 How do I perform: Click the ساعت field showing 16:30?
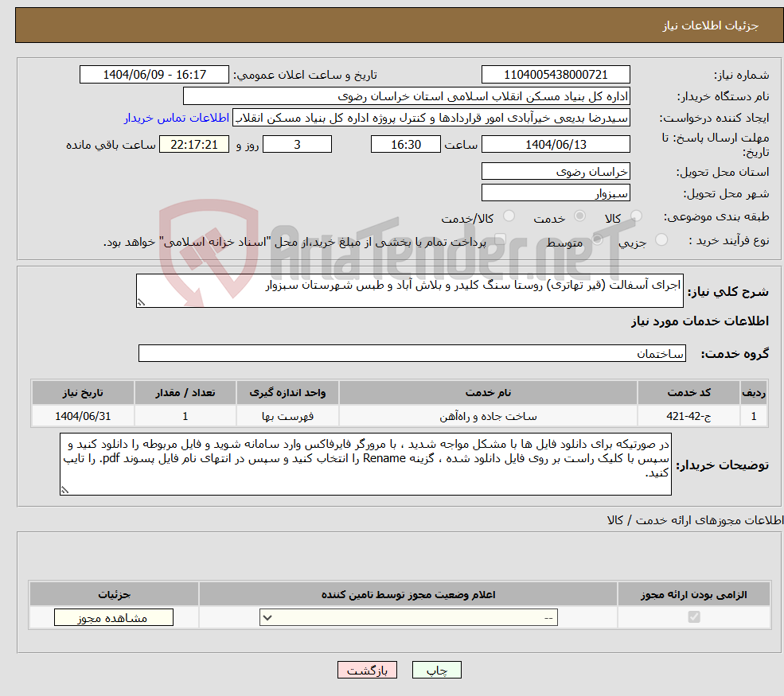(x=406, y=144)
